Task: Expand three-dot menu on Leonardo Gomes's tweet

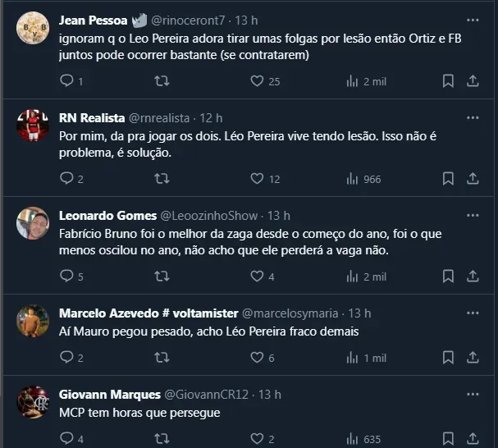Action: (473, 215)
